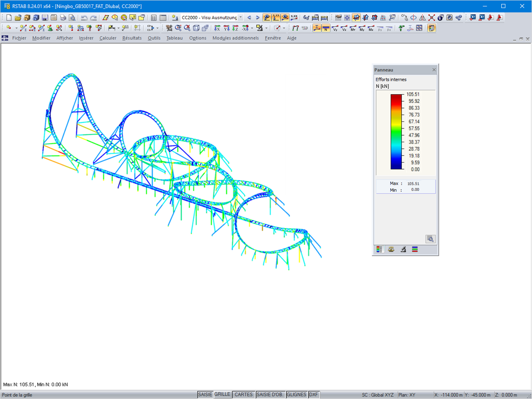Toggle bending moment My display
The image size is (532, 399).
coord(362,28)
